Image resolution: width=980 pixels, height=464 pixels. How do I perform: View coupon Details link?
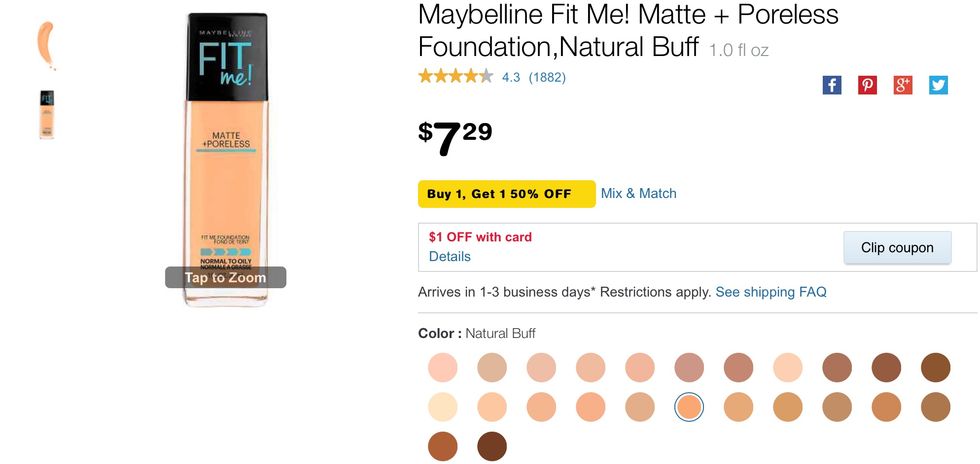(450, 257)
